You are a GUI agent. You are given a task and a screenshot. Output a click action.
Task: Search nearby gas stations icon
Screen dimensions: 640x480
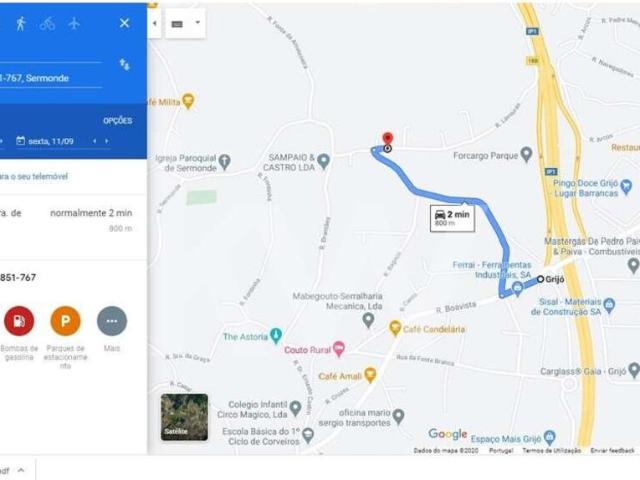19,321
